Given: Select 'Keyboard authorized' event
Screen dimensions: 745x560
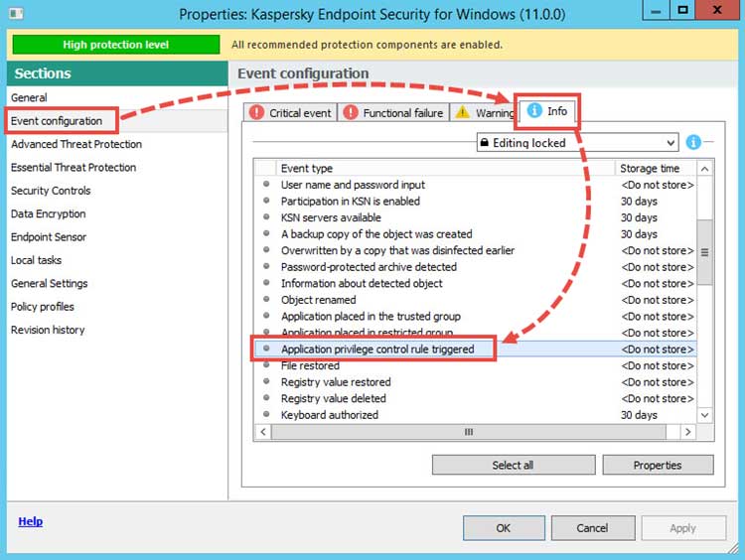Looking at the screenshot, I should coord(475,415).
